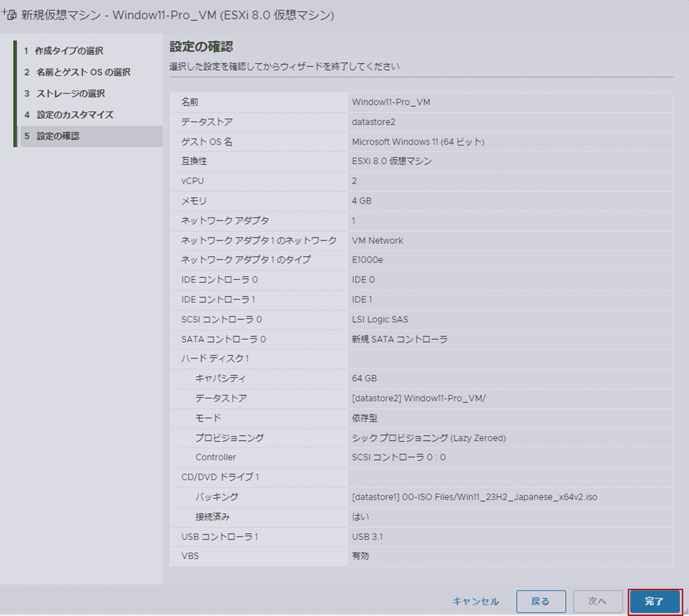
Task: Click the ネットワーク アダプタ 1 のタイプ label
Action: click(x=246, y=260)
